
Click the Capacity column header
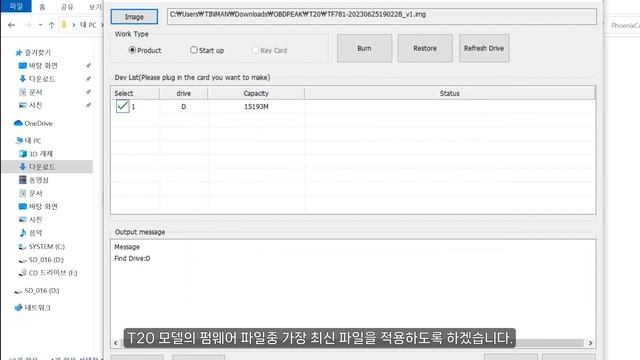(x=256, y=93)
